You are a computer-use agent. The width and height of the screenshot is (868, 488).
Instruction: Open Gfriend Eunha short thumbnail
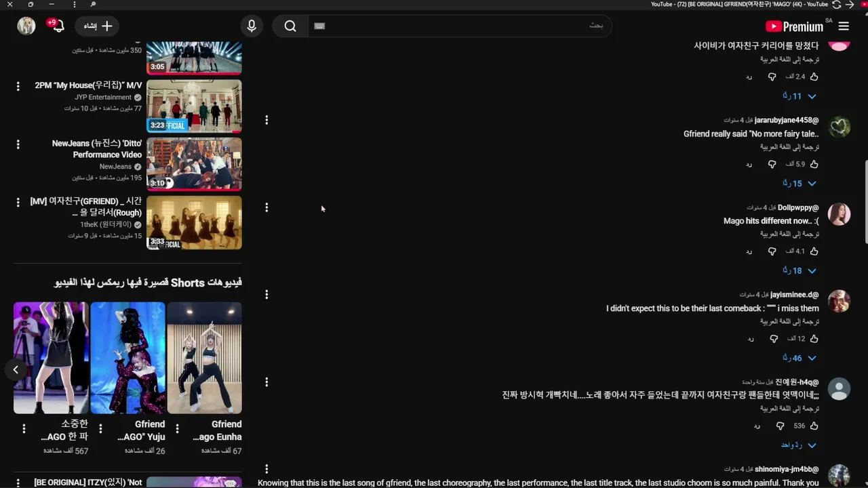(x=205, y=358)
